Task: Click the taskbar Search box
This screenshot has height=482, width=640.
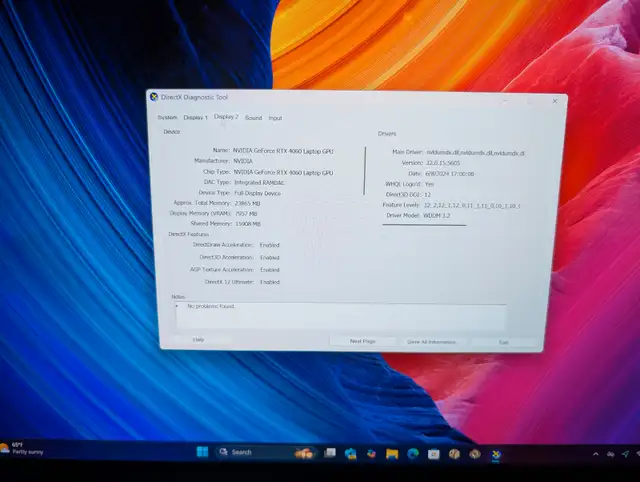Action: pos(266,452)
